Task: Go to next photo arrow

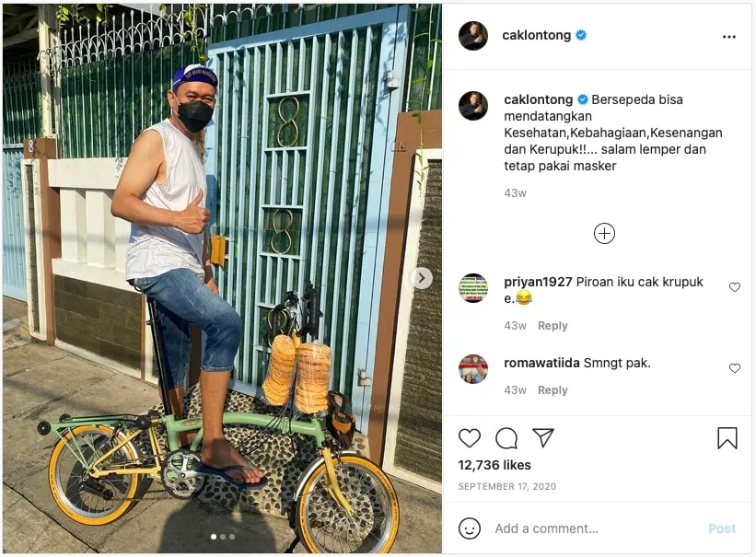Action: coord(422,278)
